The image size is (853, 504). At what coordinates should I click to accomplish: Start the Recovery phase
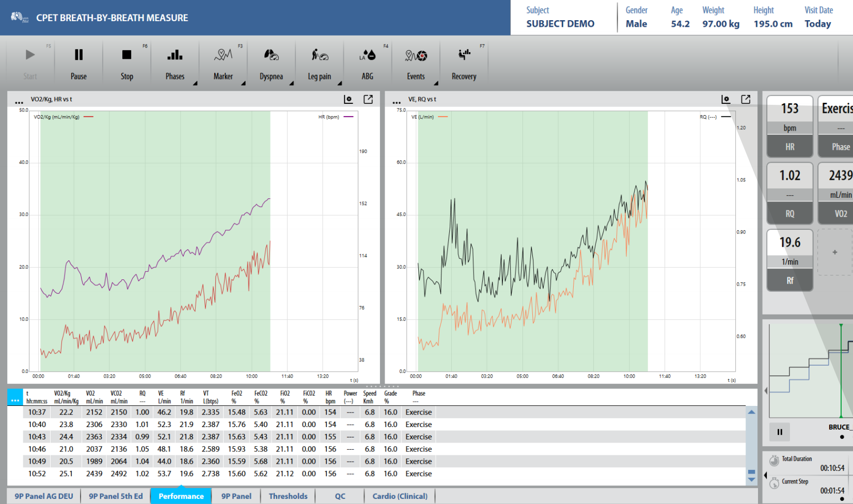click(x=464, y=64)
